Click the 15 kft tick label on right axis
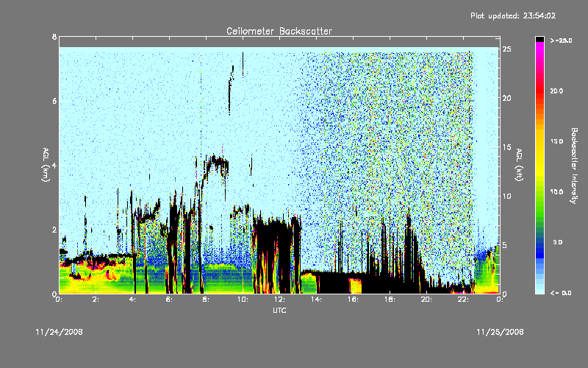 [506, 147]
